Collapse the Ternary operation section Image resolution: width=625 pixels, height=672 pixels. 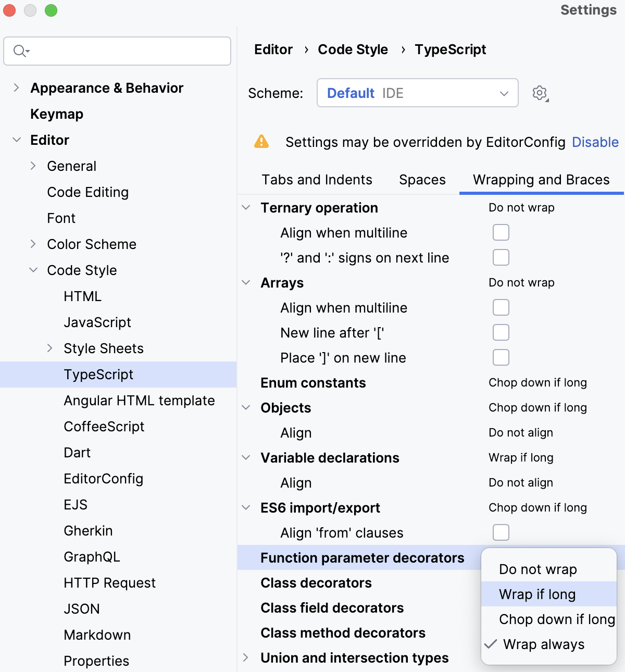(245, 207)
